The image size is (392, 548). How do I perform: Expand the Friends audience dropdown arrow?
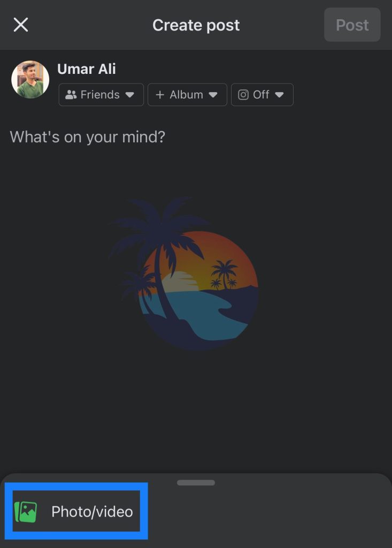pos(129,95)
